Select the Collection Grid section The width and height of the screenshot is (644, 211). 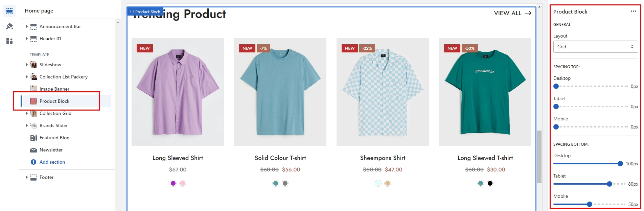55,113
